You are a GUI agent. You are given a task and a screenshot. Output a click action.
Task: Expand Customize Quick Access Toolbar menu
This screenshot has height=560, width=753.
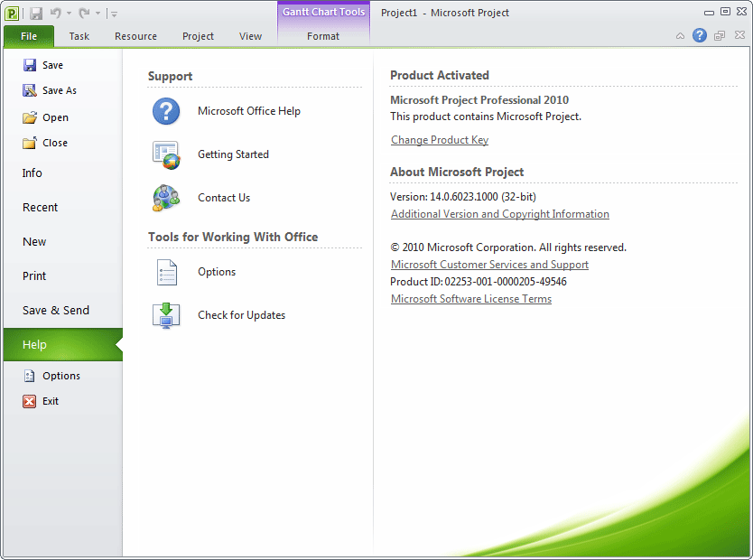point(115,14)
